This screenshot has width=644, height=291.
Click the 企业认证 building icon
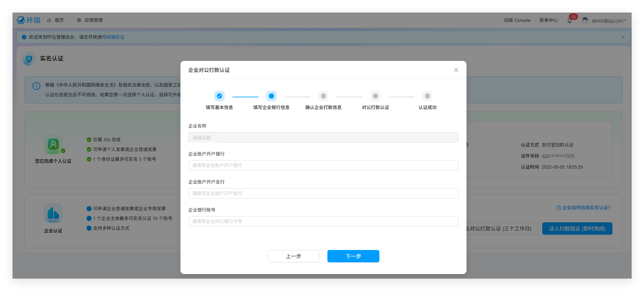tap(53, 213)
